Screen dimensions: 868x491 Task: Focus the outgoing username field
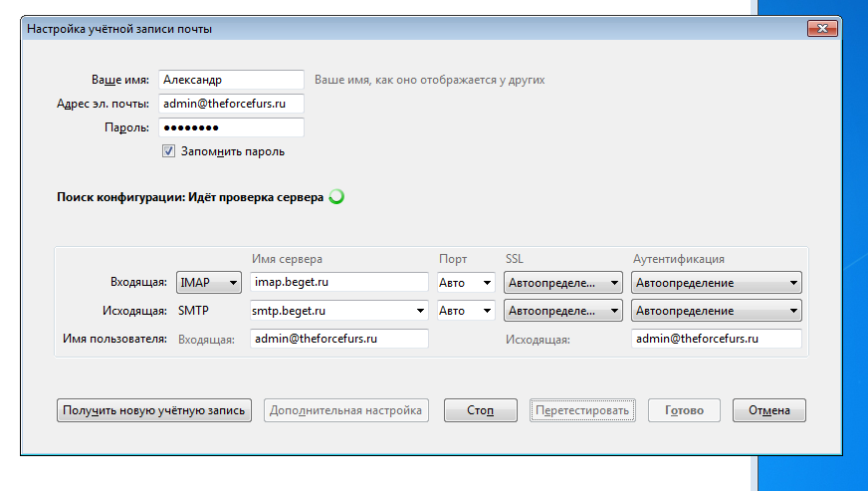[717, 339]
